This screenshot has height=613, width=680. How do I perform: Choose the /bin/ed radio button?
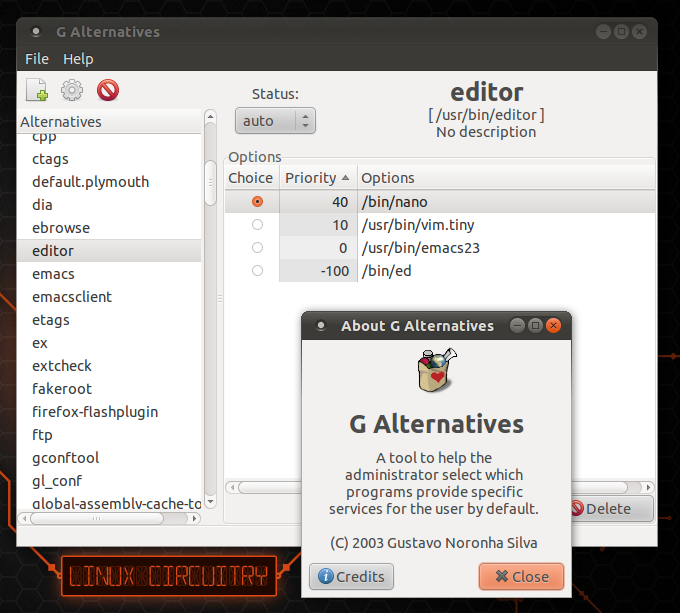pyautogui.click(x=258, y=271)
